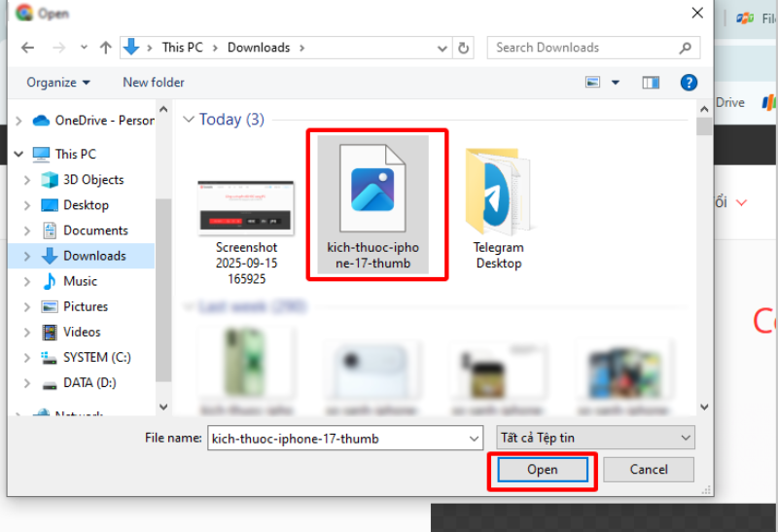Open the Music folder
This screenshot has height=532, width=778.
click(69, 281)
